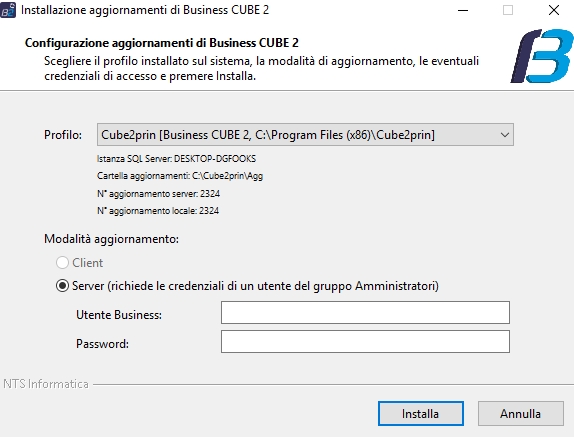Click the Annulla button

coord(520,414)
